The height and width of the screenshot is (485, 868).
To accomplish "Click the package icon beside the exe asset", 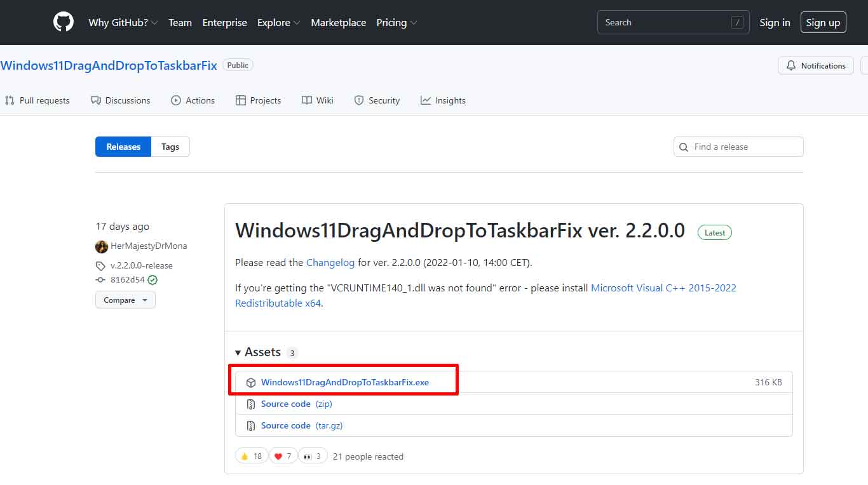I will point(251,382).
